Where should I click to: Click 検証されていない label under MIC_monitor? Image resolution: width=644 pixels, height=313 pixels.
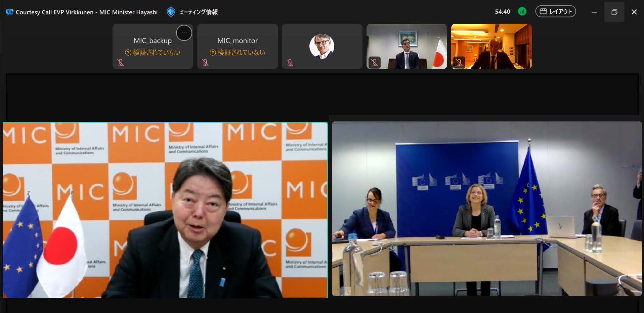point(241,53)
